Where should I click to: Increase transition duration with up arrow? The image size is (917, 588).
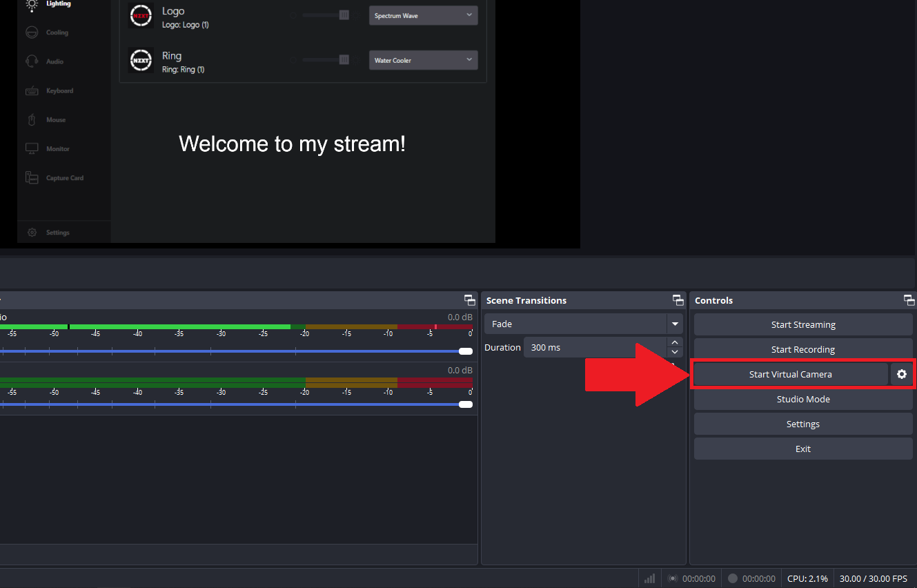(x=676, y=342)
